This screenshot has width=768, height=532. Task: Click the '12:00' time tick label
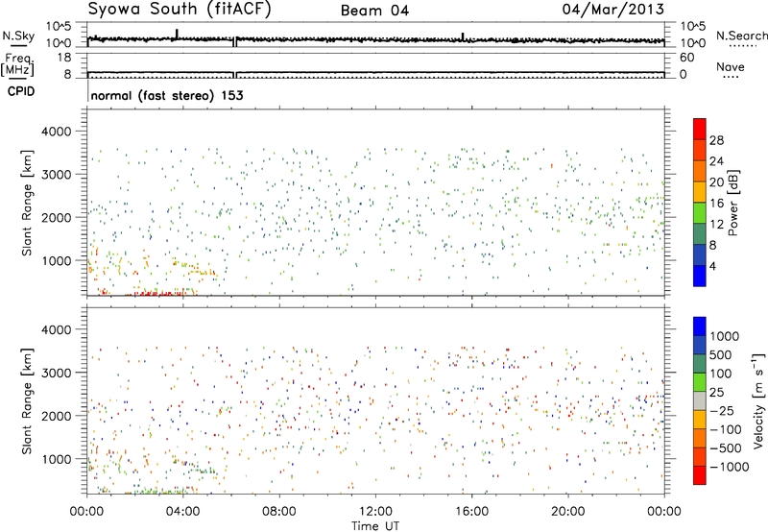(x=375, y=512)
